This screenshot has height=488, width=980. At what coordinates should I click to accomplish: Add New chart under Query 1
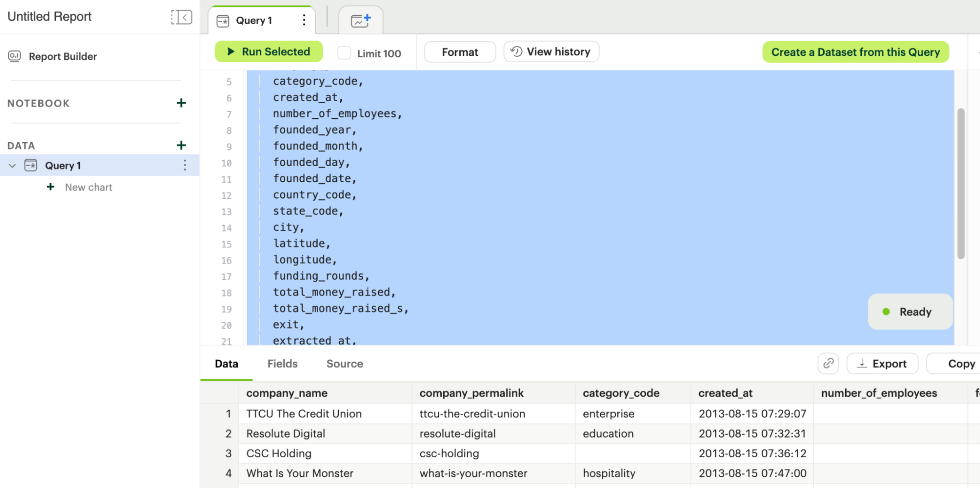click(88, 187)
